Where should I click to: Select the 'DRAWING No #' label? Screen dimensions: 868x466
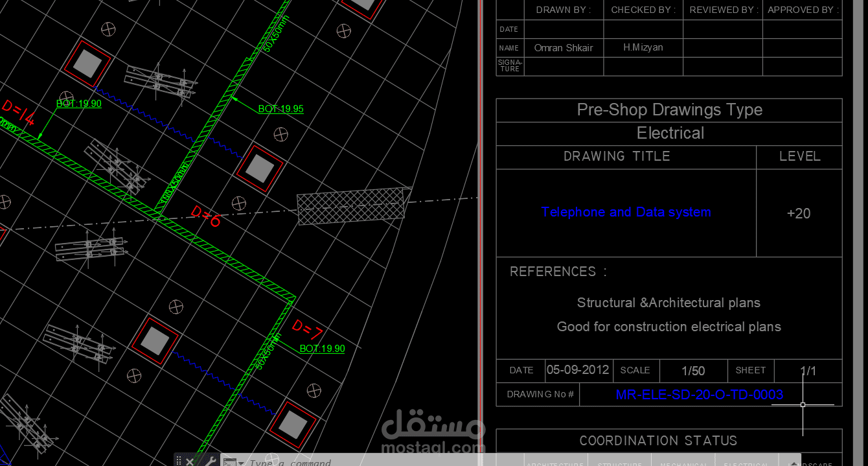(x=540, y=394)
